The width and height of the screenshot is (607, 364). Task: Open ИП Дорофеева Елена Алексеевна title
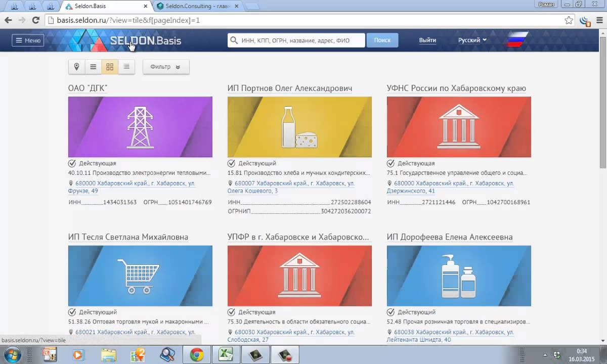[x=450, y=237]
